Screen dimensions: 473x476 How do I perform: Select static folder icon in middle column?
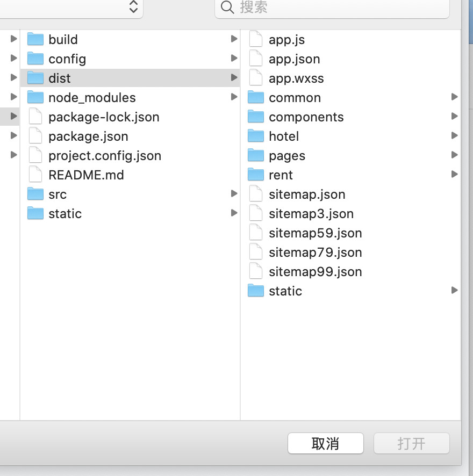point(35,213)
